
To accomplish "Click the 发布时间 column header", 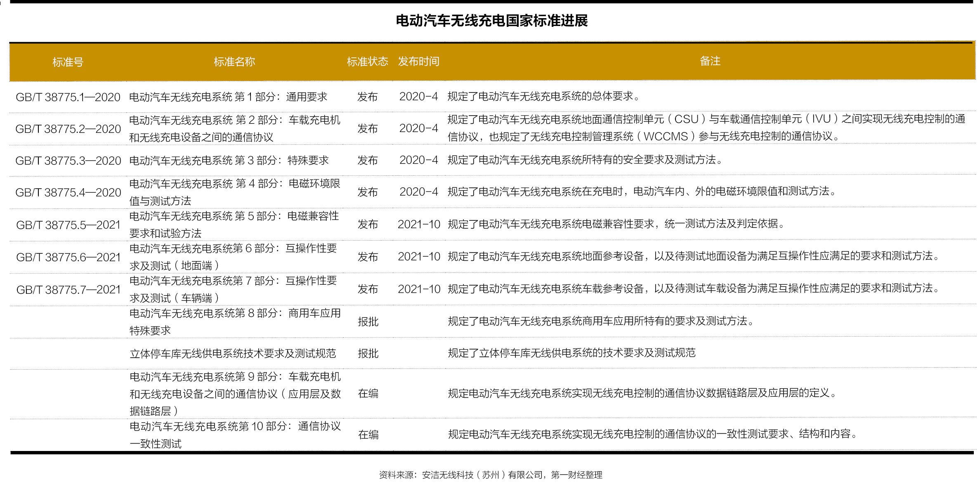I will coord(418,61).
